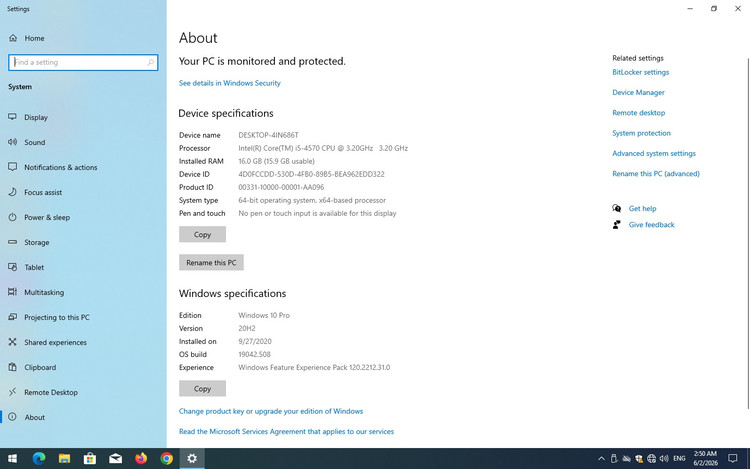Click the tray security warning icon

click(x=639, y=458)
